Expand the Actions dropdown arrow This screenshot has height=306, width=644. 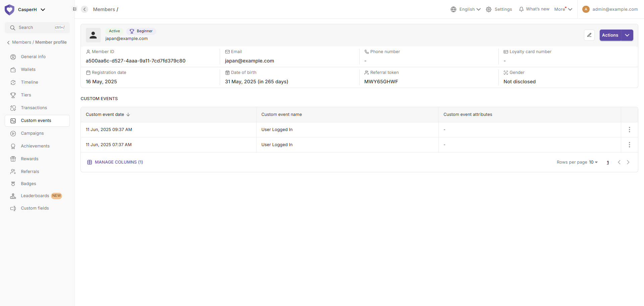627,35
